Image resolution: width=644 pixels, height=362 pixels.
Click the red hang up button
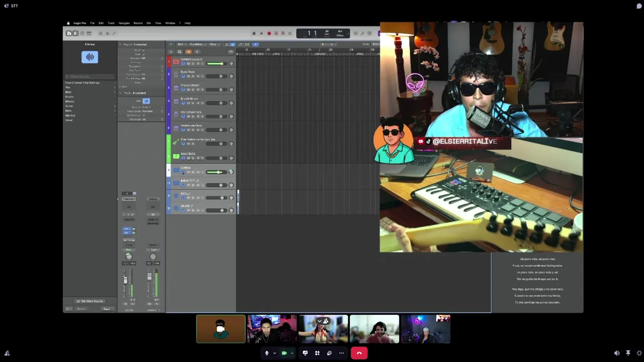tap(359, 353)
